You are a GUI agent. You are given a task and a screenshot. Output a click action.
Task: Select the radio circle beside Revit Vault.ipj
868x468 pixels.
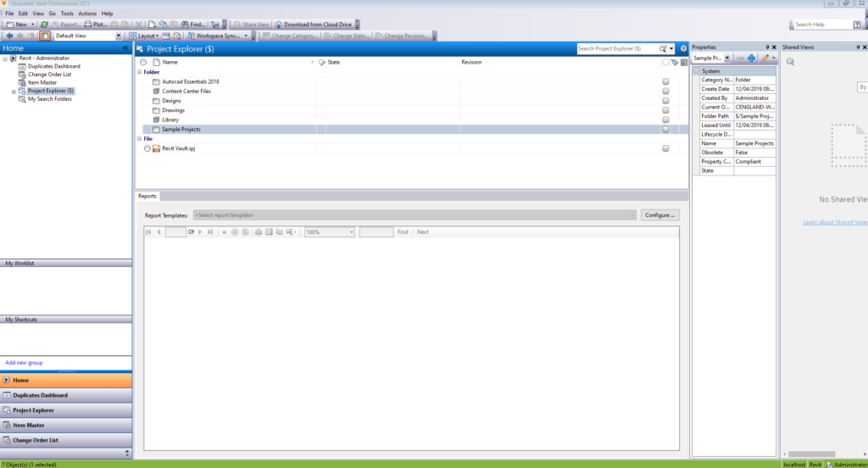(x=147, y=148)
